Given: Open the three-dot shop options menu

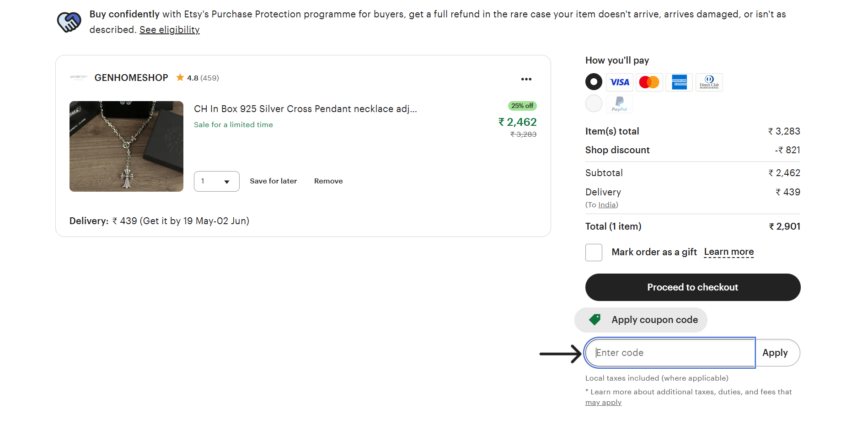Looking at the screenshot, I should click(x=526, y=79).
